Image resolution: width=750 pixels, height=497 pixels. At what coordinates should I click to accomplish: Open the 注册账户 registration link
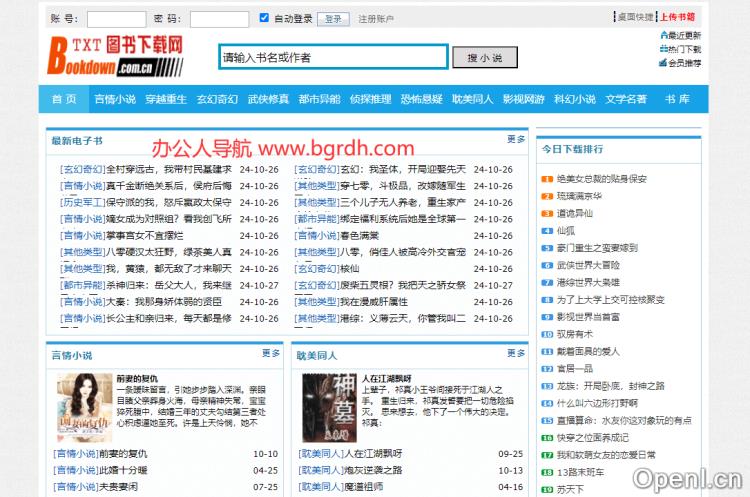[376, 18]
